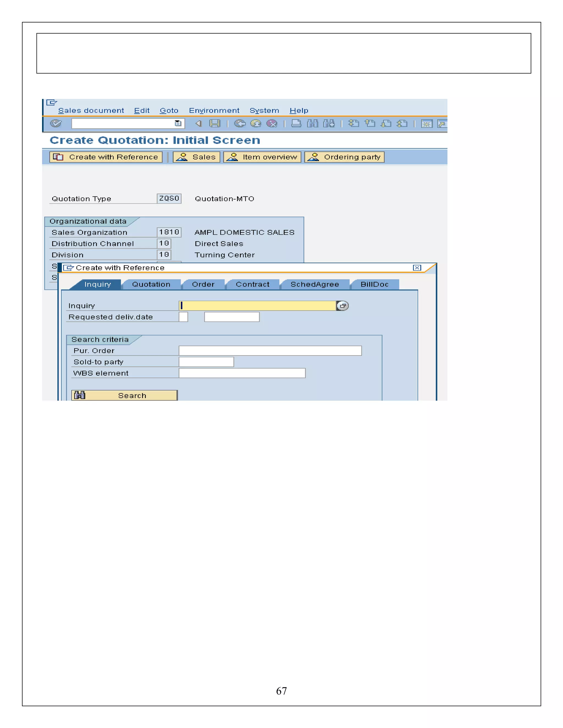The height and width of the screenshot is (728, 563).
Task: Click the Sold-to party input field
Action: (206, 362)
